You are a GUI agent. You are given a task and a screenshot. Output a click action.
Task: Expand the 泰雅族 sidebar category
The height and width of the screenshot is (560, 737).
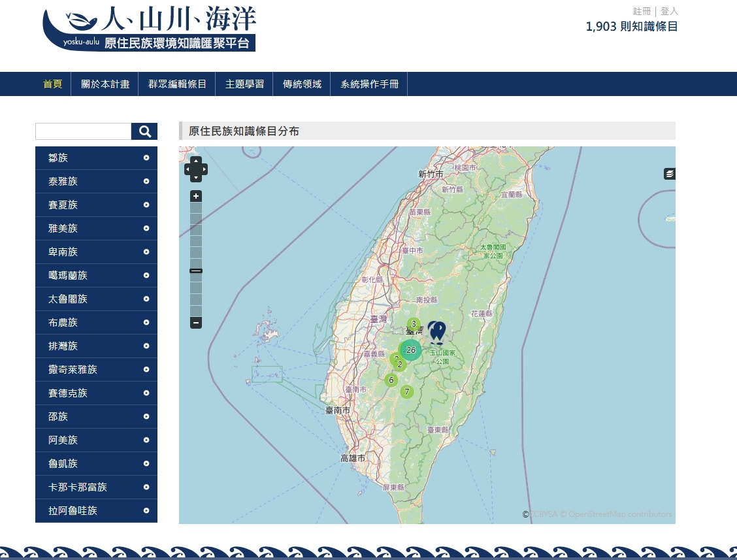[x=96, y=182]
